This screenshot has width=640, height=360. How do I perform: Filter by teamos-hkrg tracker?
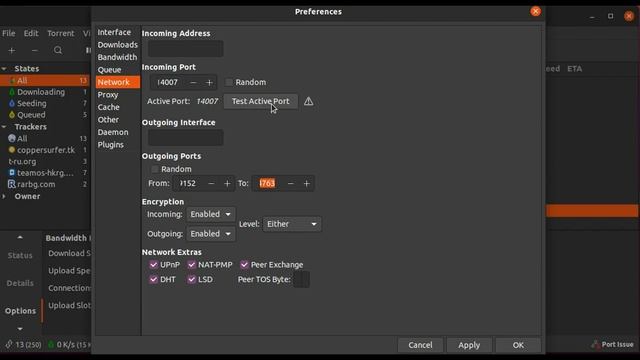[x=45, y=173]
